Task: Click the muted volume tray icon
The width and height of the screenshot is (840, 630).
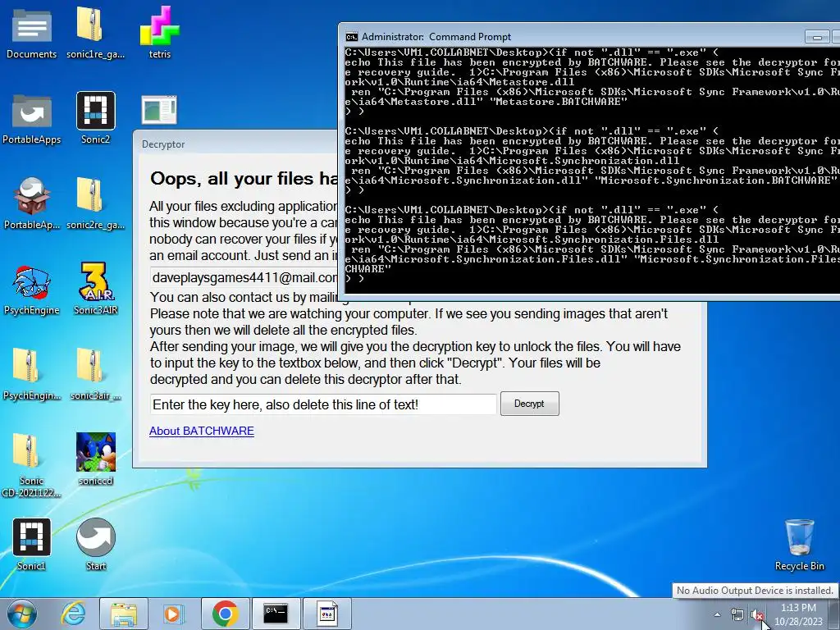Action: (x=757, y=615)
